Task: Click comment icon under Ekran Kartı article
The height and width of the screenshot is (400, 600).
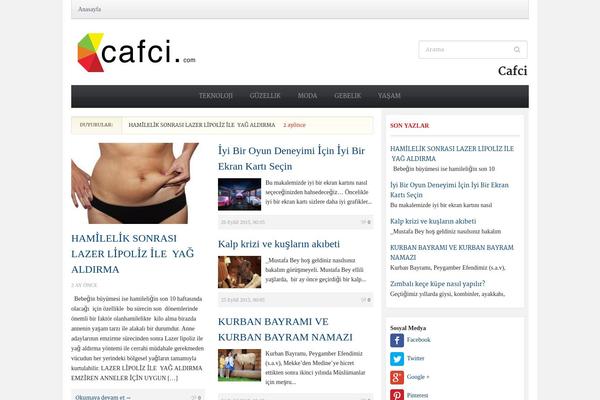Action: [364, 222]
